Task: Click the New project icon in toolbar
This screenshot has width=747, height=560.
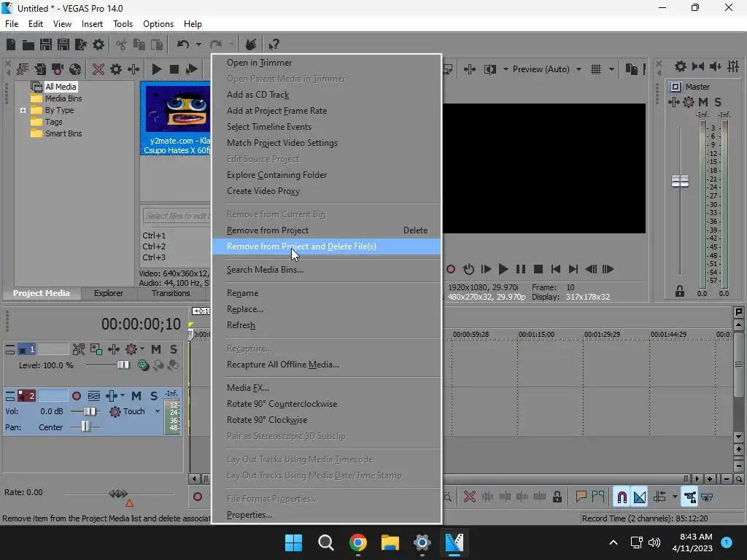Action: (x=11, y=44)
